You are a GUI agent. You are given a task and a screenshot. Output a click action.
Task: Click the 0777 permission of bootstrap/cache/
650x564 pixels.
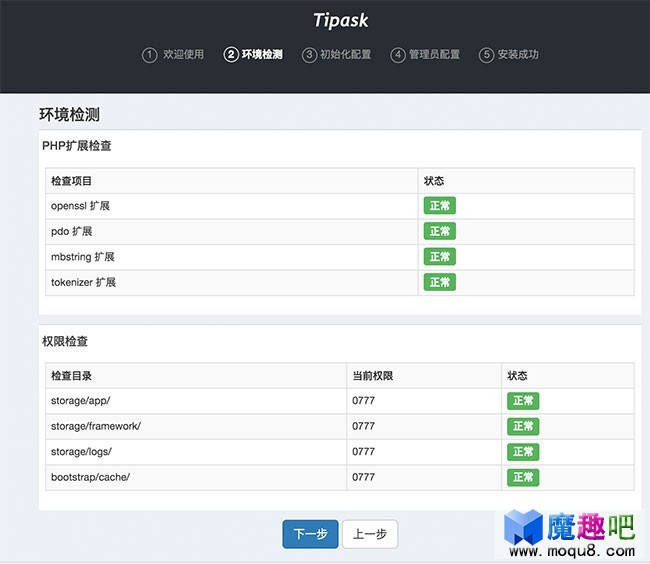pos(364,477)
